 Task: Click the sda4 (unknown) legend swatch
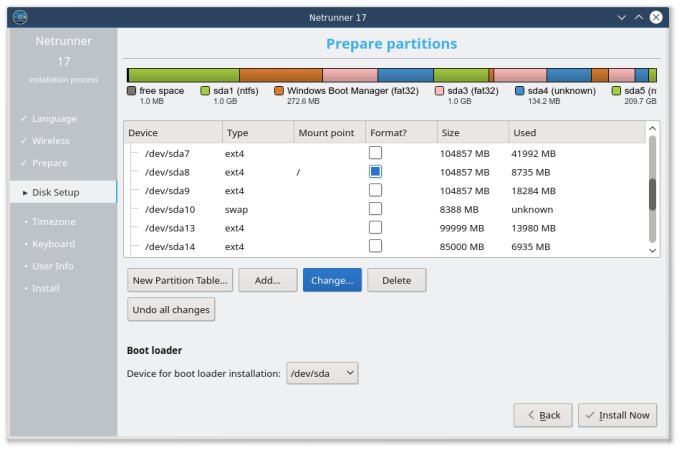[520, 91]
